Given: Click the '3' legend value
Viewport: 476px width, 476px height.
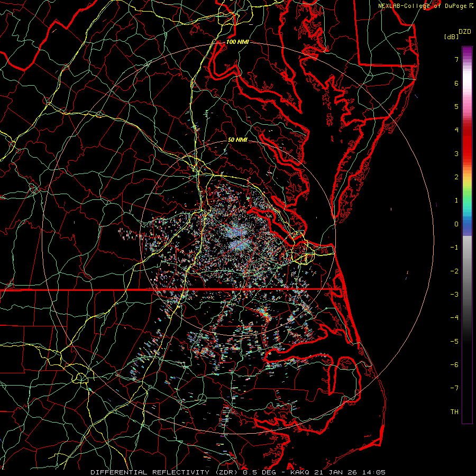Looking at the screenshot, I should point(456,153).
